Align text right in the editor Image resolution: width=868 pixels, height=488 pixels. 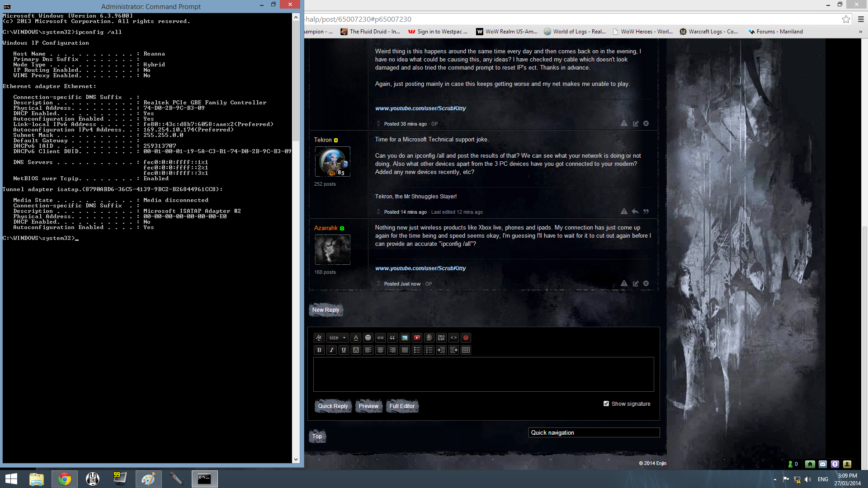[x=392, y=350]
